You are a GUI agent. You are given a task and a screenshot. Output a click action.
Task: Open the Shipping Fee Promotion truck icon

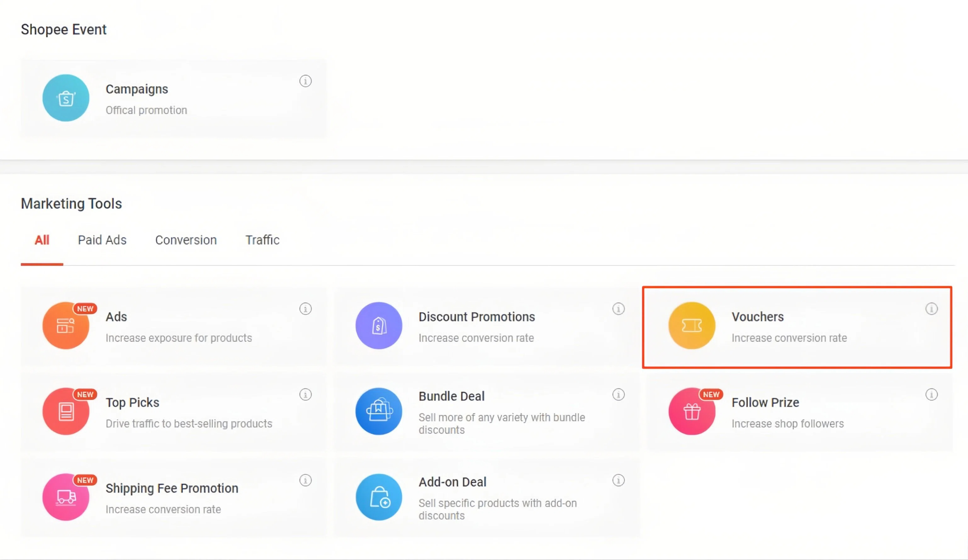point(66,497)
